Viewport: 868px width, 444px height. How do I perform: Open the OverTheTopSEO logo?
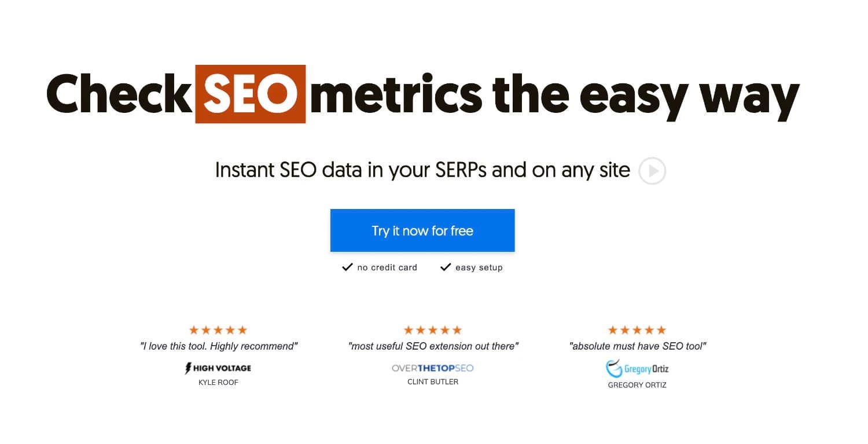[x=433, y=368]
